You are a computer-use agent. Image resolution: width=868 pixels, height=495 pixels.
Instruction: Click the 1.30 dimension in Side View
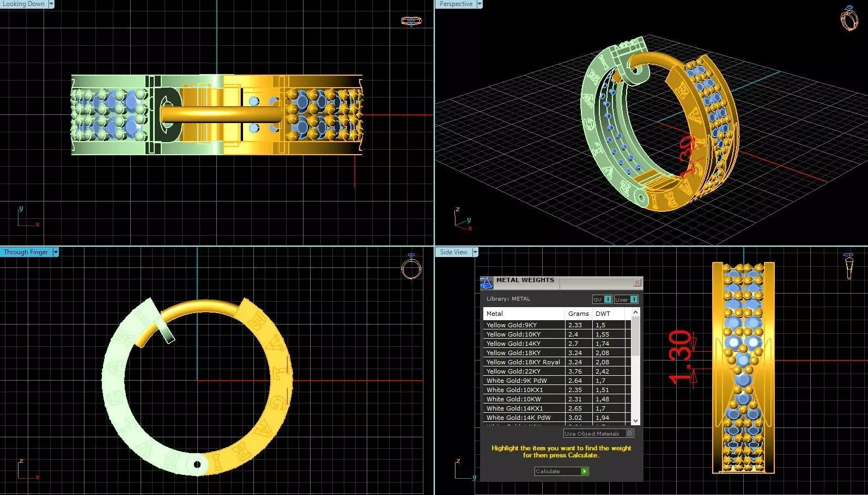tap(681, 357)
